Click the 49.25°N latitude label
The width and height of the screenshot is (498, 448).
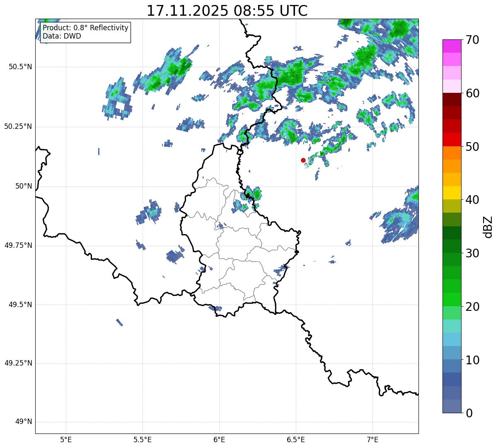(18, 363)
